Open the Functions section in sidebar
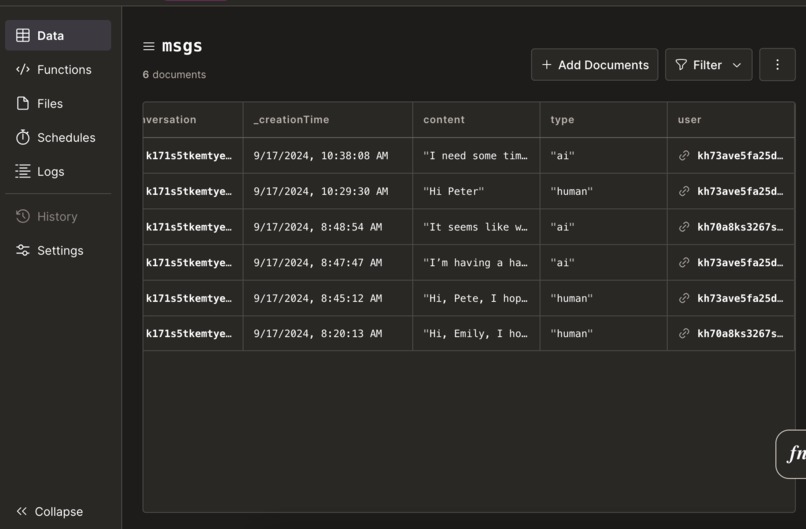 [58, 69]
